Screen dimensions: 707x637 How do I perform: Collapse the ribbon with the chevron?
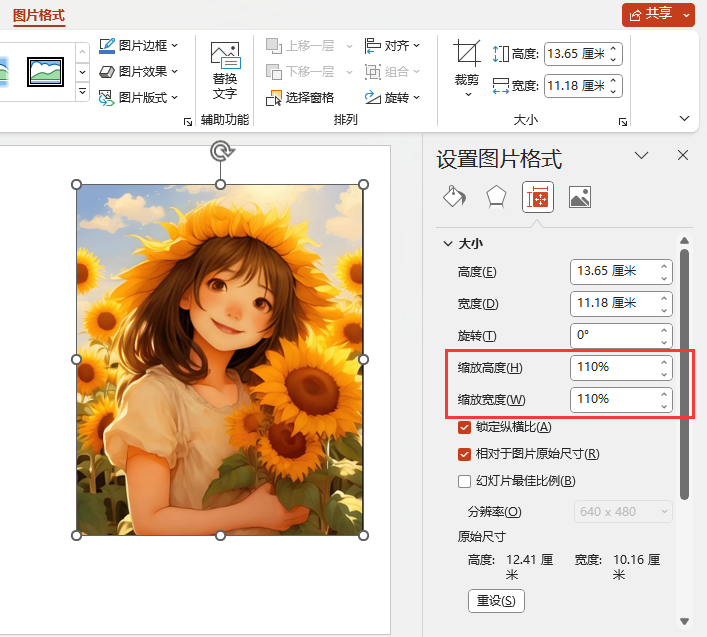(684, 118)
